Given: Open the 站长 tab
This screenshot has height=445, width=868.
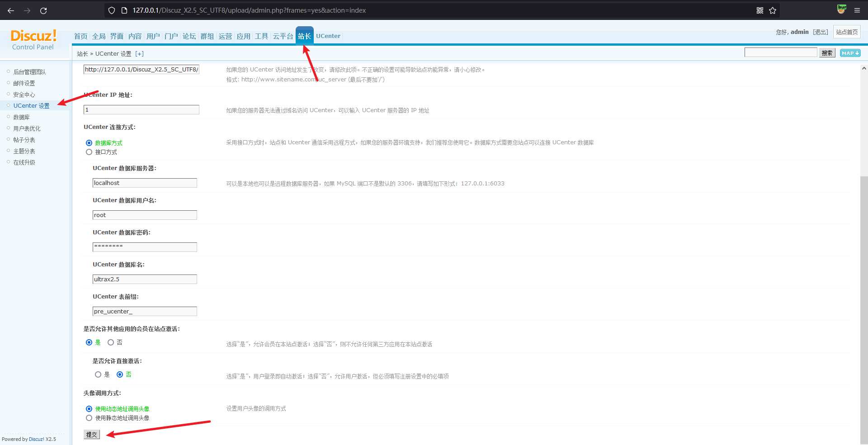Looking at the screenshot, I should coord(305,36).
